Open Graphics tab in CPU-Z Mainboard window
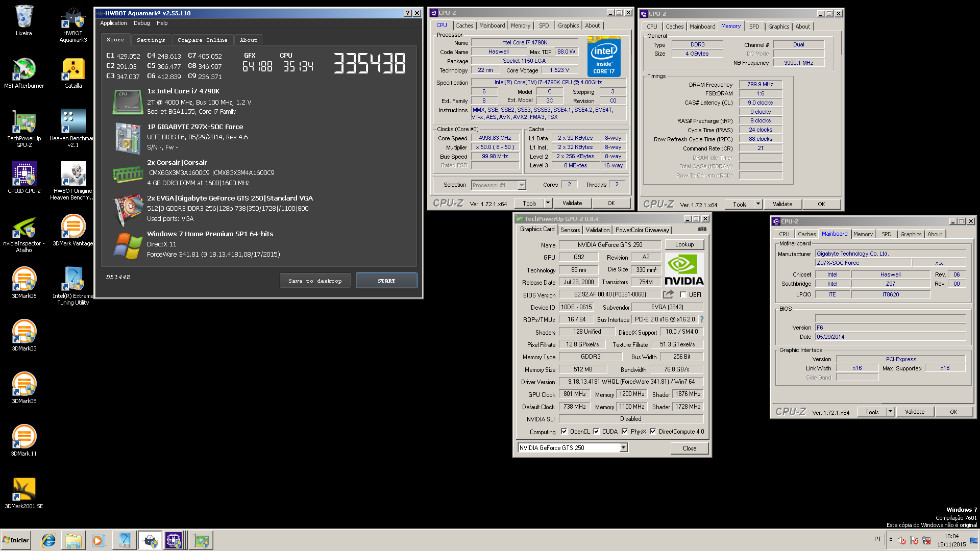The height and width of the screenshot is (551, 980). [x=911, y=234]
